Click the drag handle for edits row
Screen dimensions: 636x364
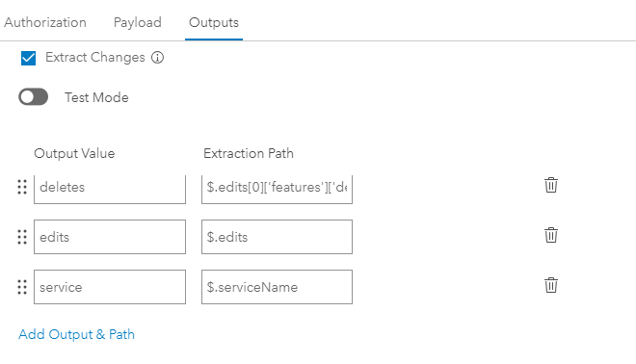pos(22,237)
